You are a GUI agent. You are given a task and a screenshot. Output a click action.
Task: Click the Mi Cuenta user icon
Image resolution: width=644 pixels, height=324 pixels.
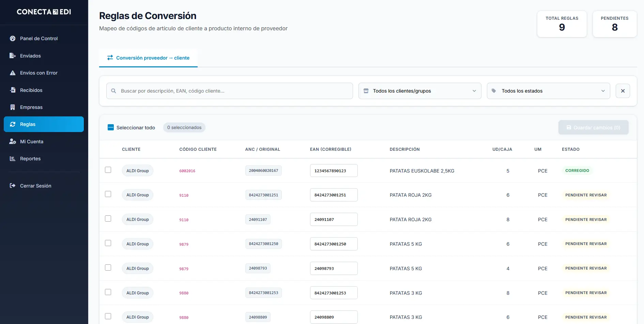[x=13, y=142]
